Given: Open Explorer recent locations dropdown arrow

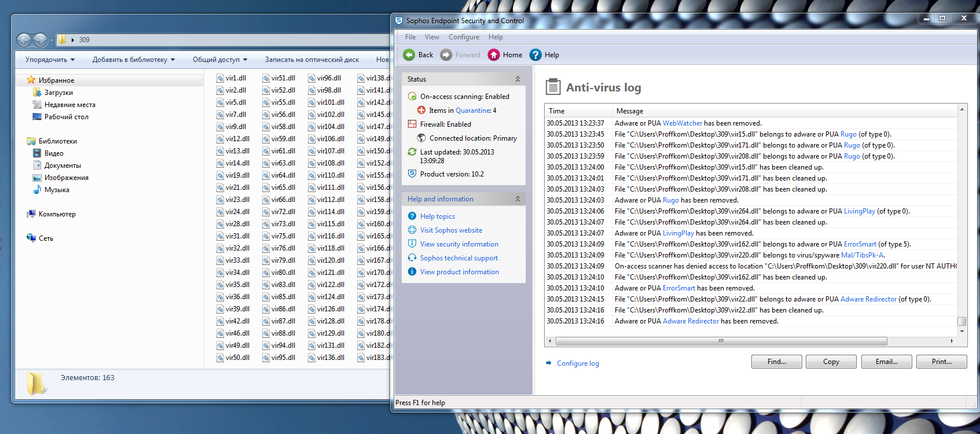Looking at the screenshot, I should (52, 40).
